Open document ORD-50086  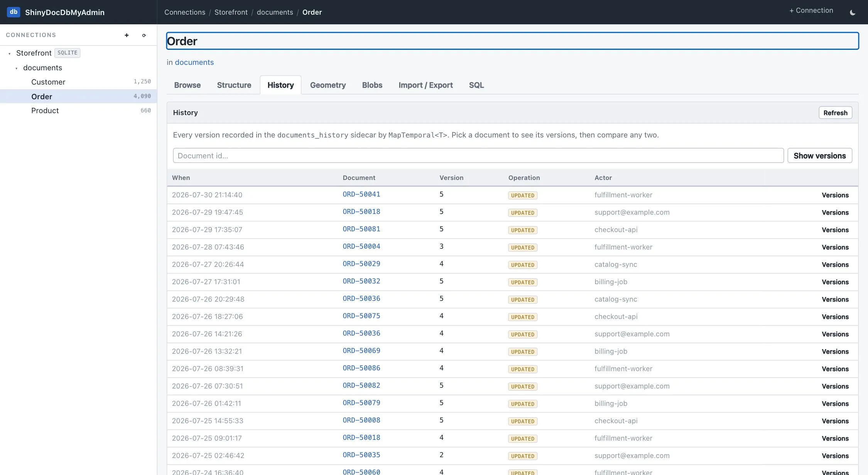coord(361,368)
